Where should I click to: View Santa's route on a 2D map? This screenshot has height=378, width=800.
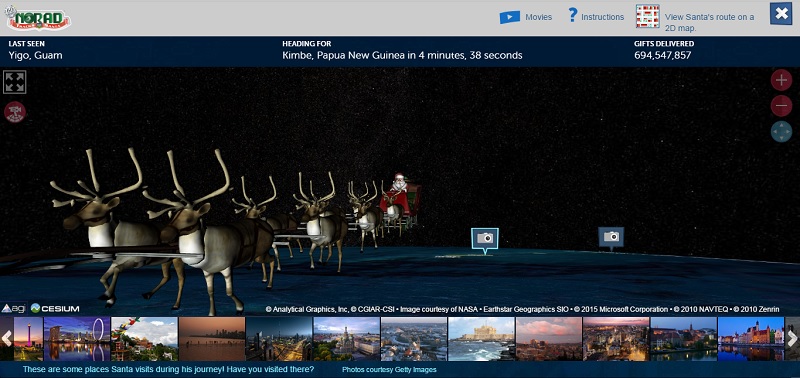pos(709,22)
